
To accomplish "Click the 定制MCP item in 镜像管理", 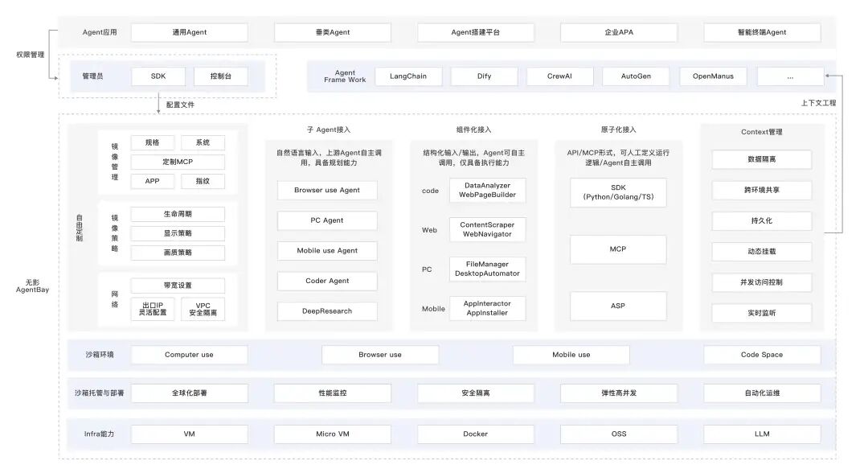I will point(178,162).
